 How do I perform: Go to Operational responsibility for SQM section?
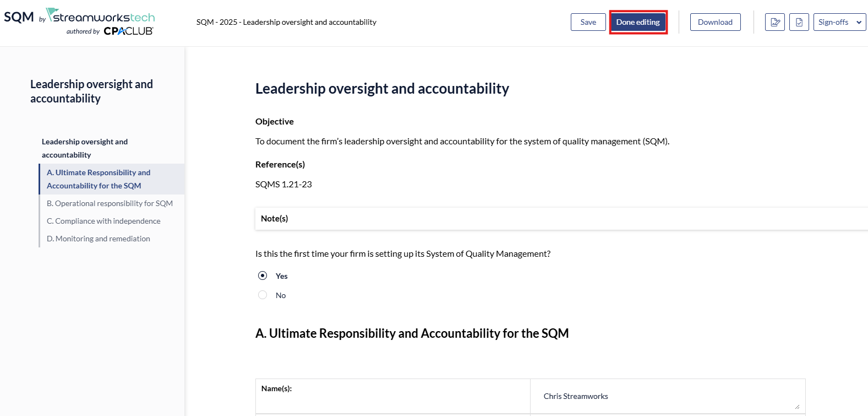point(110,203)
